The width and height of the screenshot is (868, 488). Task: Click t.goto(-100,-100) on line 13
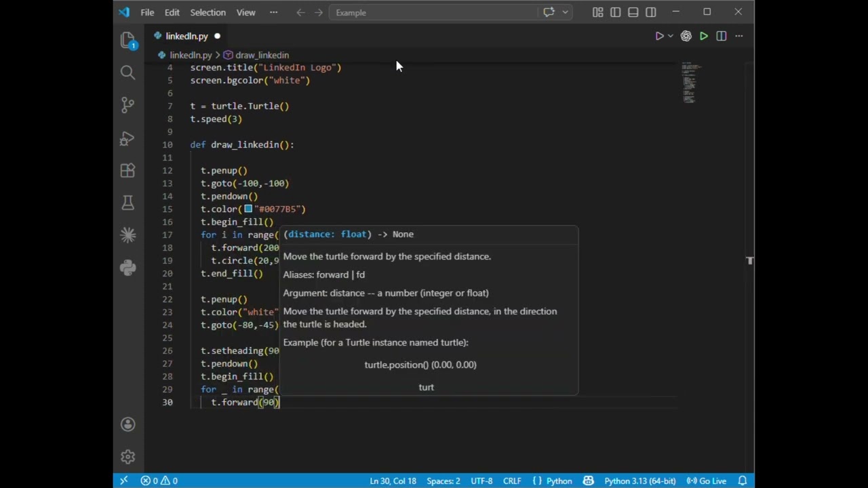(245, 183)
